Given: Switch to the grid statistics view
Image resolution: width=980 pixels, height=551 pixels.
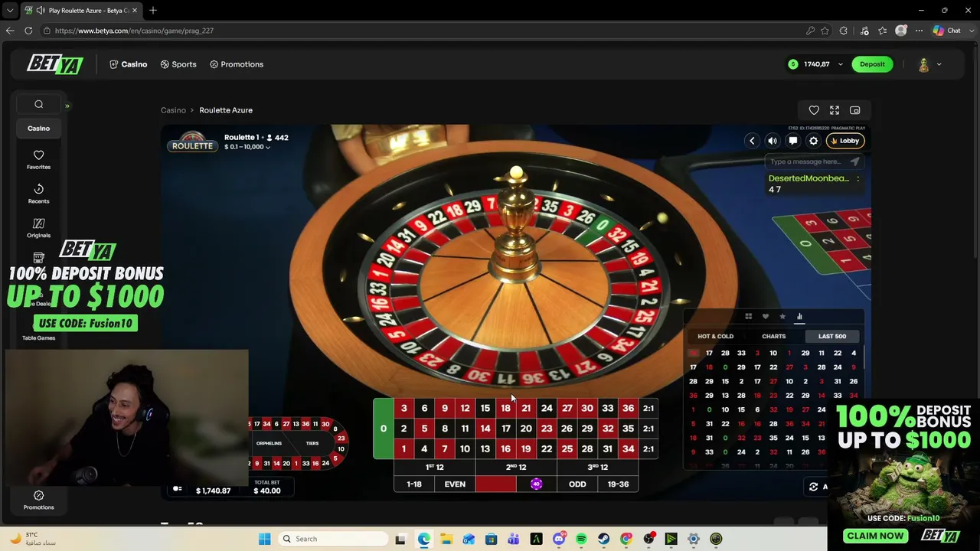Looking at the screenshot, I should pos(749,316).
